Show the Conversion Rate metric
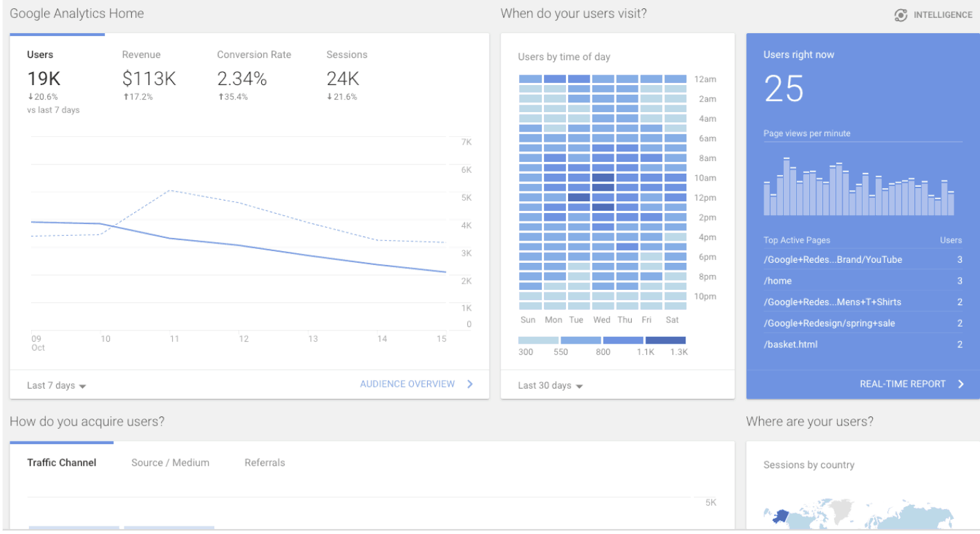Viewport: 980px width, 534px height. tap(254, 55)
